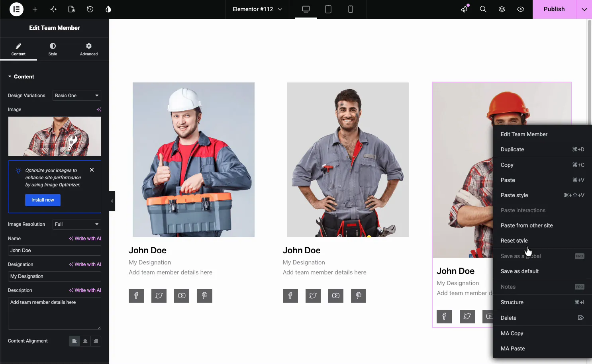Toggle preview eye icon

521,9
